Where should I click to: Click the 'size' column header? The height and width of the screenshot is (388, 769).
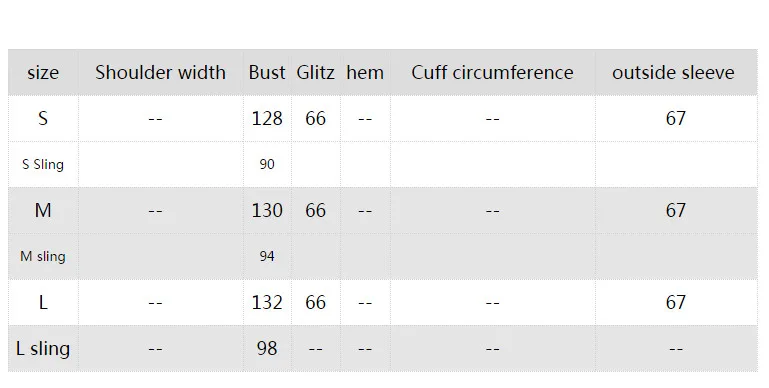(x=43, y=73)
